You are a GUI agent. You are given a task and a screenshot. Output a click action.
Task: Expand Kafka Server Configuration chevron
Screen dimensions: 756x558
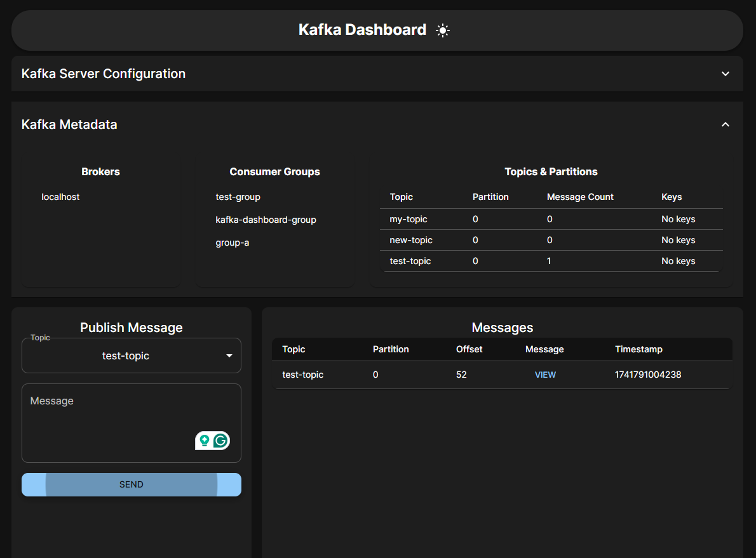coord(725,74)
